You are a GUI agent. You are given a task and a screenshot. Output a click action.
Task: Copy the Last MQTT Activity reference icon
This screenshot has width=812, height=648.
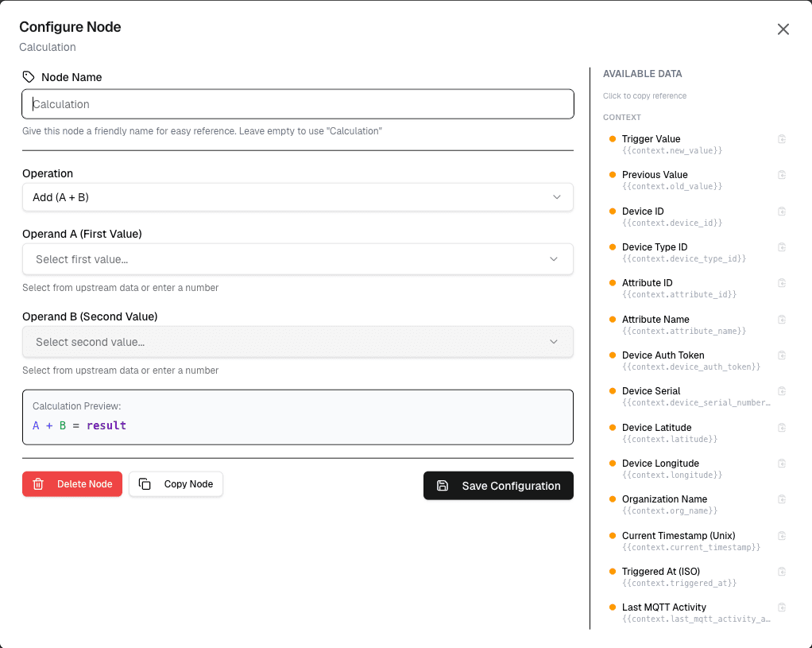click(782, 607)
